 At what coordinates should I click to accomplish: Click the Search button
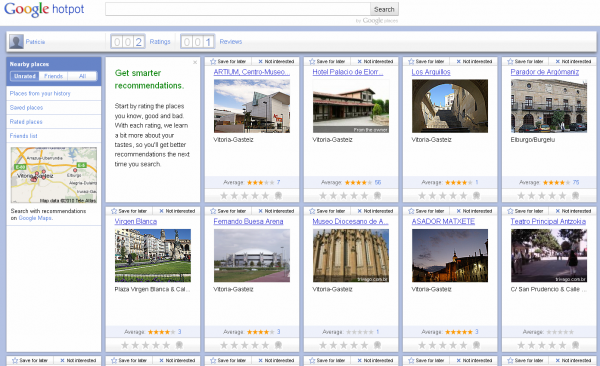point(384,9)
